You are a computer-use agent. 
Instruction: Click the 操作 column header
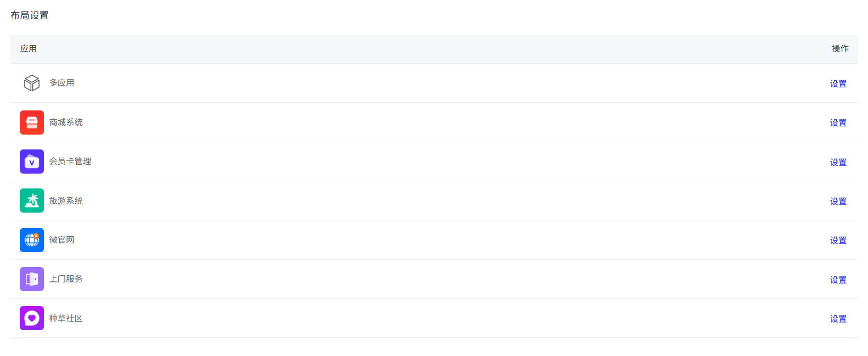pos(840,49)
